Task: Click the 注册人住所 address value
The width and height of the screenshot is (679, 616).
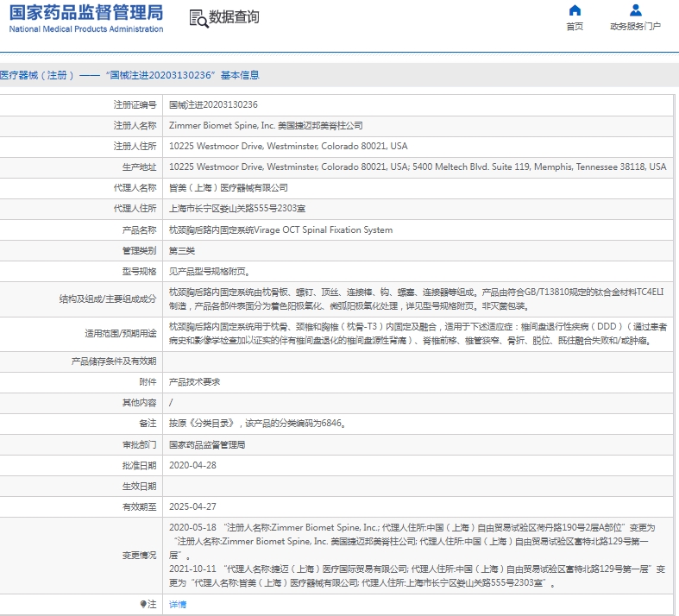Action: click(x=288, y=147)
